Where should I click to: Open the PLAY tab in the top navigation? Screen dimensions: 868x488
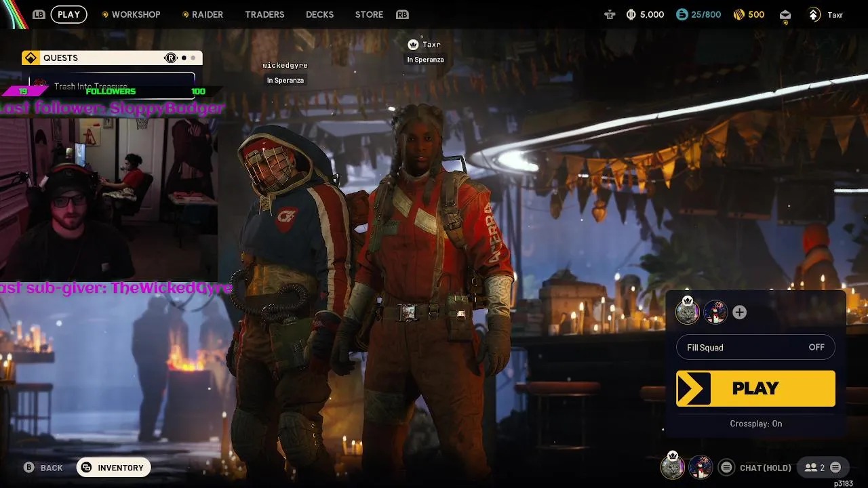pyautogui.click(x=68, y=14)
